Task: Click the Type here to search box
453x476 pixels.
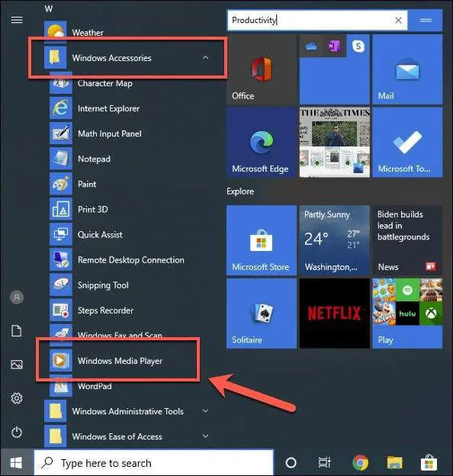Action: [154, 462]
